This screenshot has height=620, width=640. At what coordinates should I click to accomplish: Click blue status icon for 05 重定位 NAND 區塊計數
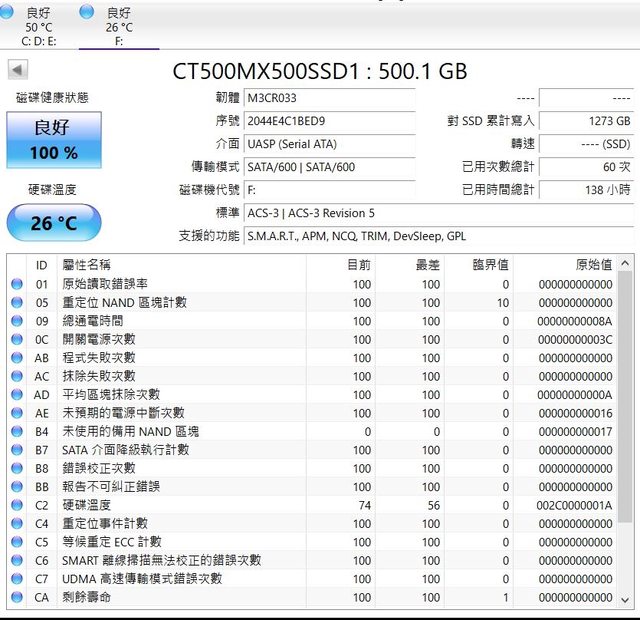pyautogui.click(x=16, y=302)
